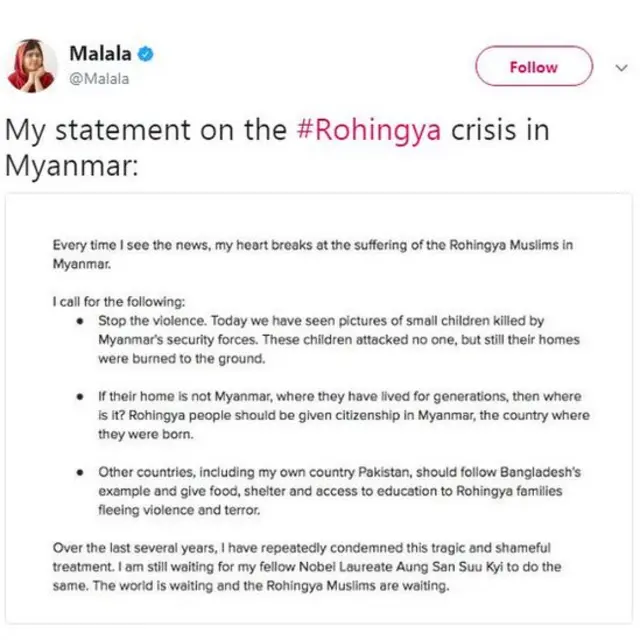Click Malala's profile photo avatar

(33, 68)
